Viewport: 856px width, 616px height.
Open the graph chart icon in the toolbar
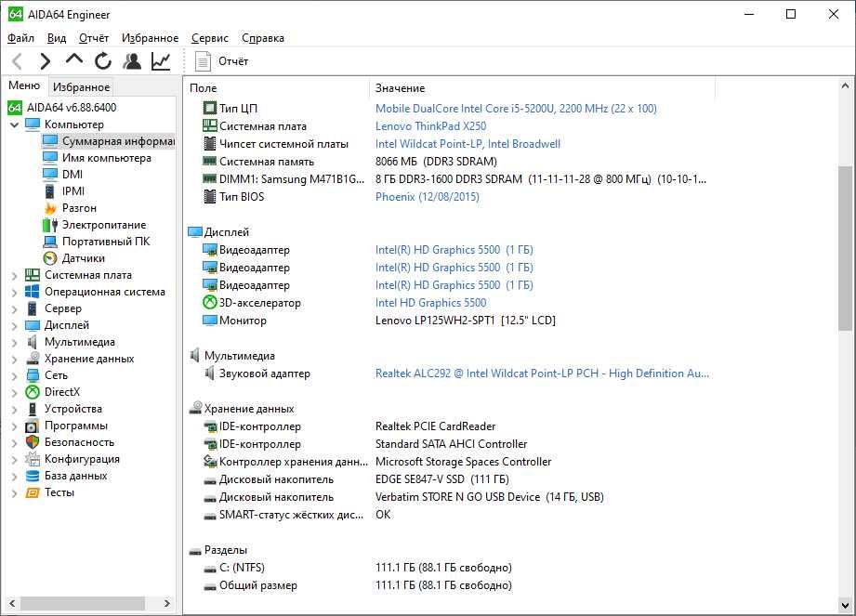pyautogui.click(x=161, y=61)
